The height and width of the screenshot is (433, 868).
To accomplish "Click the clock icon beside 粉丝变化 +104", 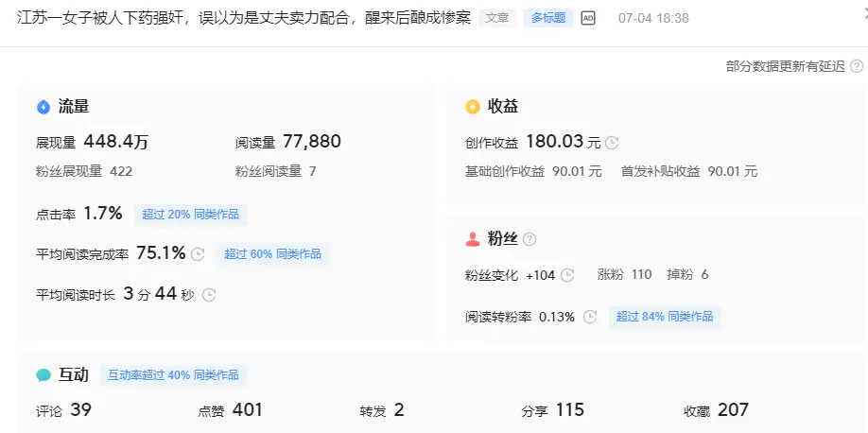I will [x=567, y=274].
